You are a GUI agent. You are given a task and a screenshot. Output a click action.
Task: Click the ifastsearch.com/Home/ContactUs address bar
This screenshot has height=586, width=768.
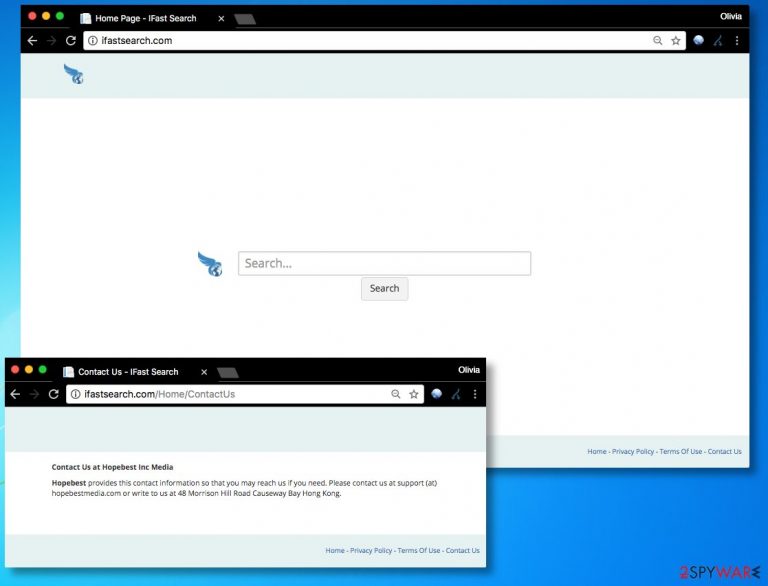[245, 394]
